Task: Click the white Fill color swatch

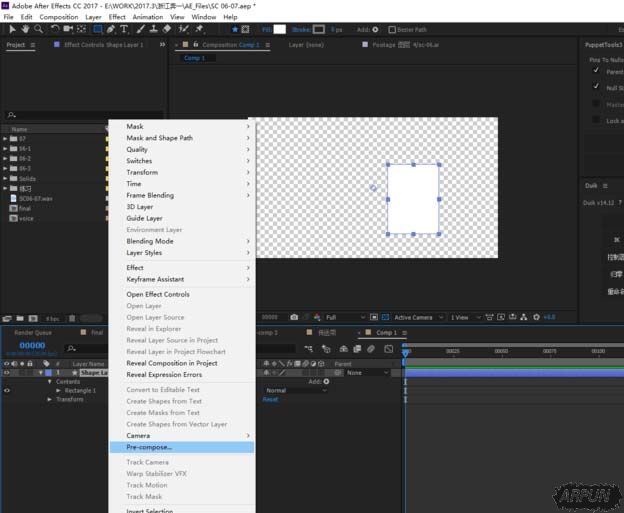Action: (280, 29)
